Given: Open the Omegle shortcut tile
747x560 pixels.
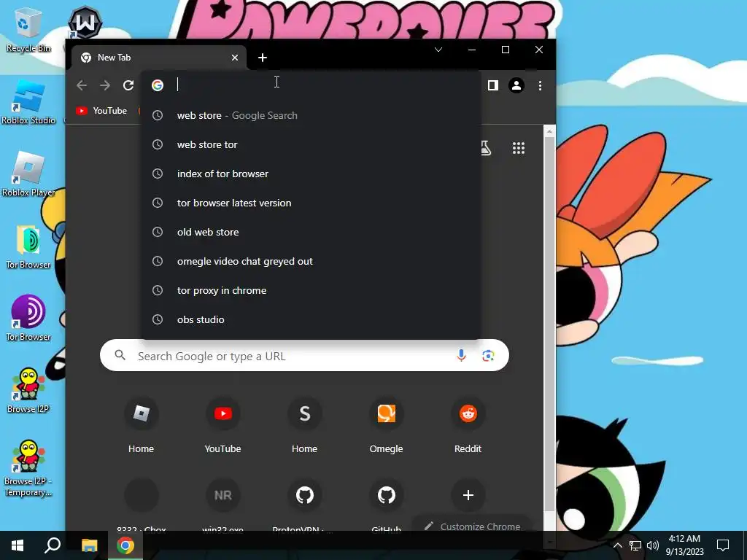Looking at the screenshot, I should click(x=387, y=426).
